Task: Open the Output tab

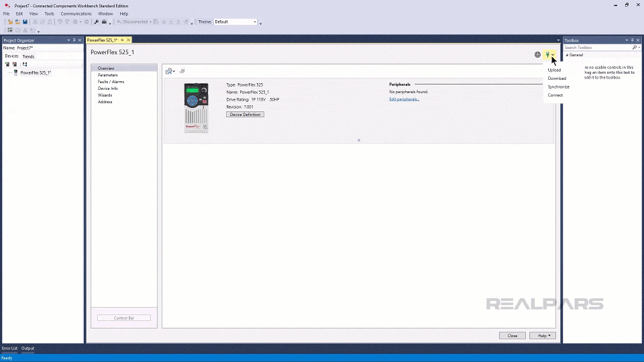Action: click(x=28, y=349)
